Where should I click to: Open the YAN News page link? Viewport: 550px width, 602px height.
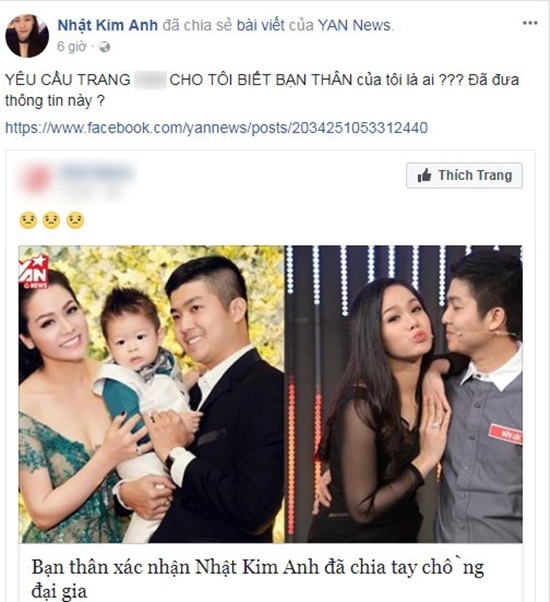coord(356,25)
